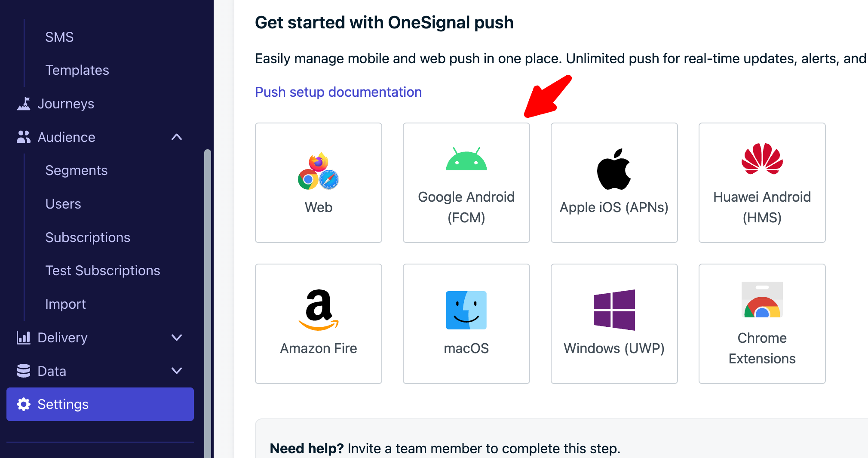Pick the Chrome Extensions icon
This screenshot has width=868, height=458.
click(x=762, y=300)
